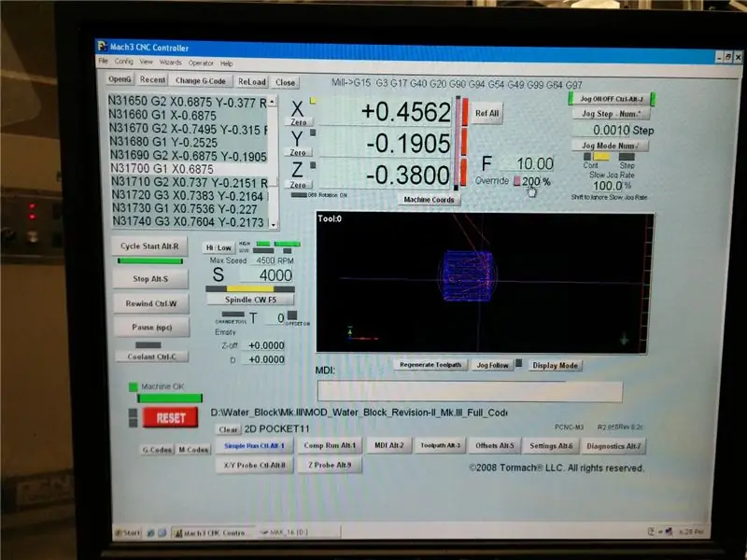Open X/Y Probe Ctl-Alt-8 screen

click(x=254, y=465)
